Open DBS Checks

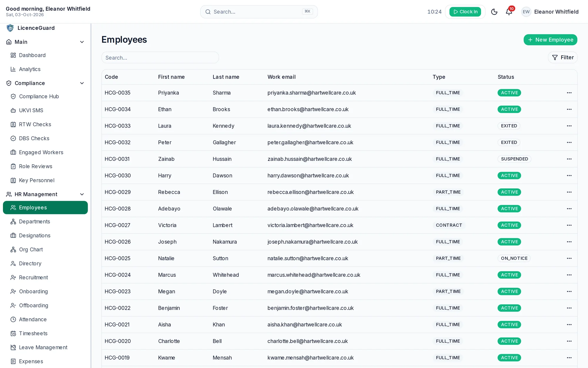(45, 138)
